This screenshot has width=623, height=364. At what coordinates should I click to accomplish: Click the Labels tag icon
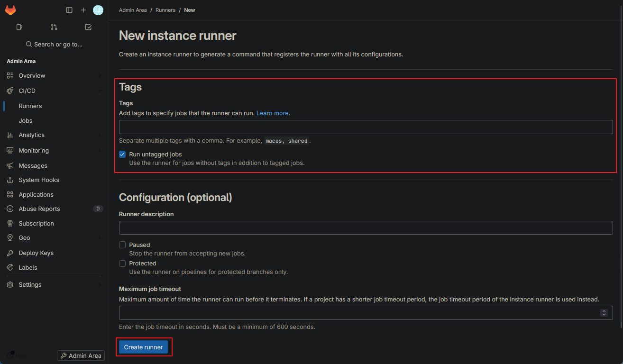tap(10, 267)
